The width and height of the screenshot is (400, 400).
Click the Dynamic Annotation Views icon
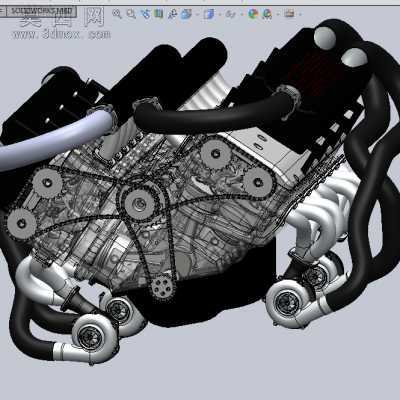[x=172, y=14]
